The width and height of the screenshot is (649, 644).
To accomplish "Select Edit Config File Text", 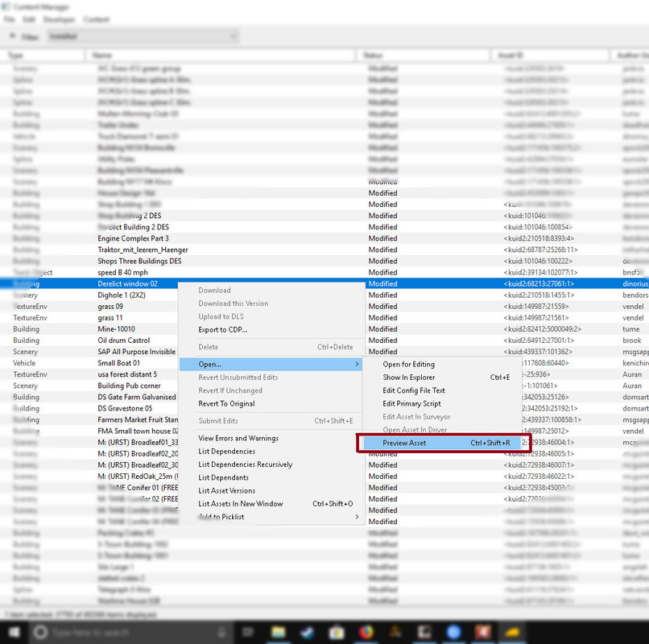I will point(441,390).
